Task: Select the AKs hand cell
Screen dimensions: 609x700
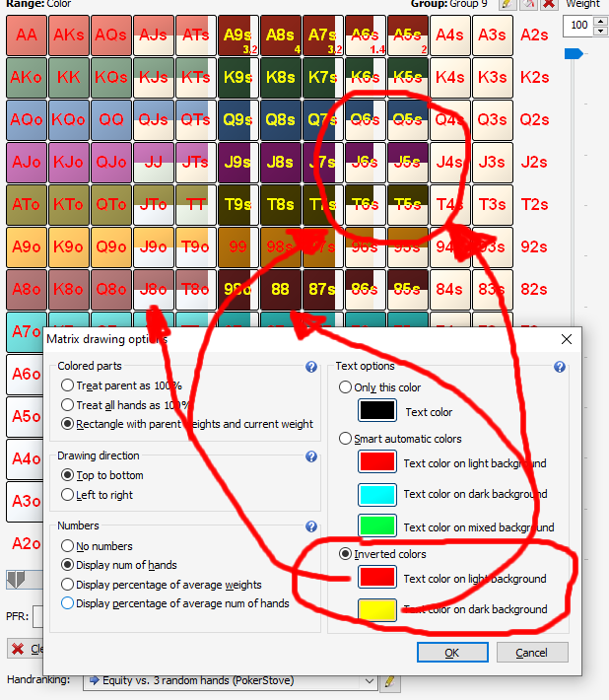Action: coord(69,35)
